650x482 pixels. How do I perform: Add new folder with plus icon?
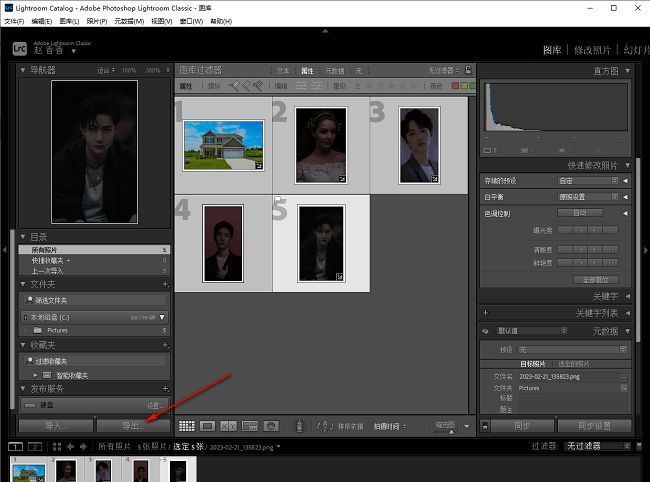[x=164, y=284]
